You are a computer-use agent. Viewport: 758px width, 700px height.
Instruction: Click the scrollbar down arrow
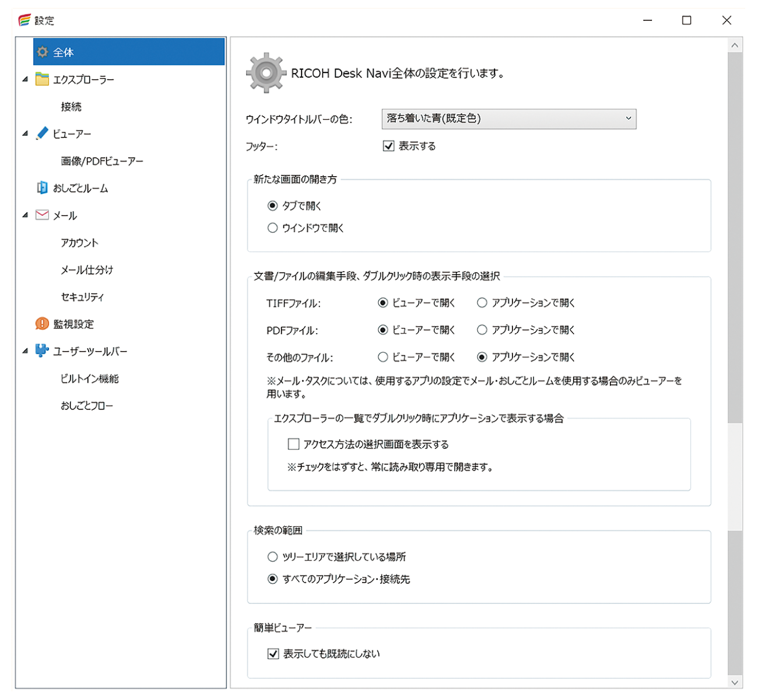(x=735, y=682)
